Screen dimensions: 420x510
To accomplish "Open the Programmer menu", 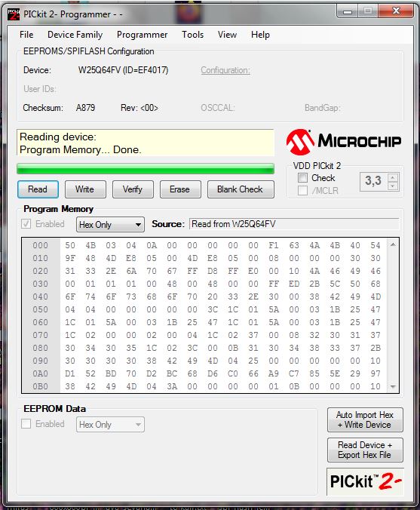I will [142, 35].
